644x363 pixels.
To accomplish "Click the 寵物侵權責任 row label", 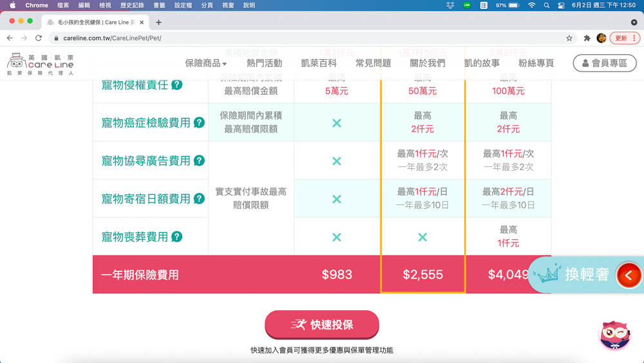I will [x=135, y=84].
